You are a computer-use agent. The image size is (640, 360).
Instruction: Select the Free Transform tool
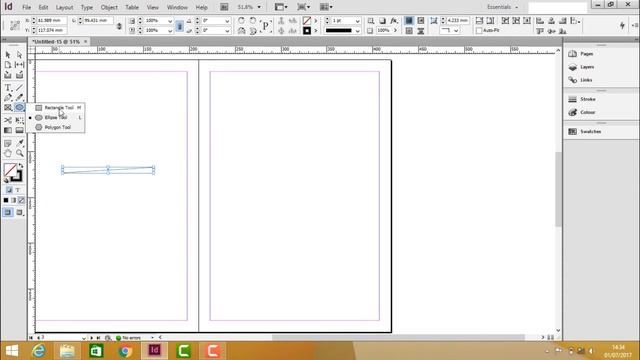[x=19, y=120]
